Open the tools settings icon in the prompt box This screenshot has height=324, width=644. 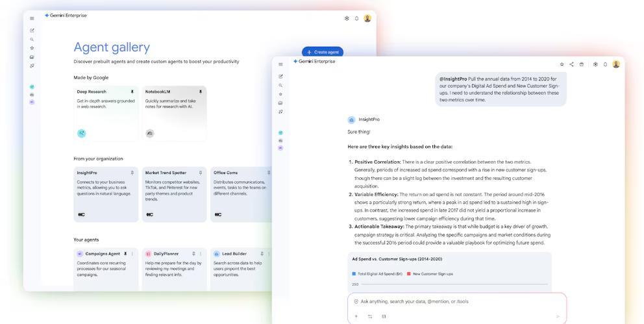(370, 316)
